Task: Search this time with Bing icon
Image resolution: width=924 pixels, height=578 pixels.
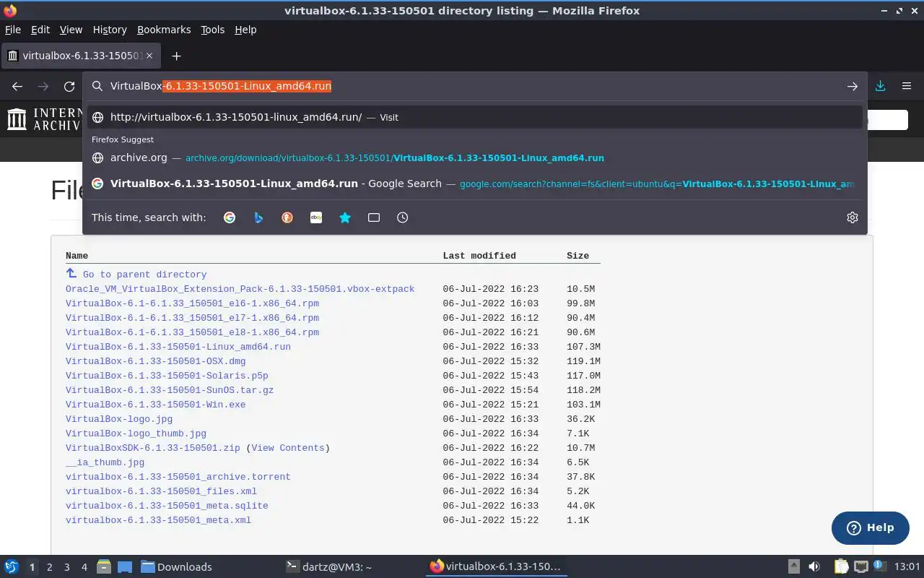Action: 258,217
